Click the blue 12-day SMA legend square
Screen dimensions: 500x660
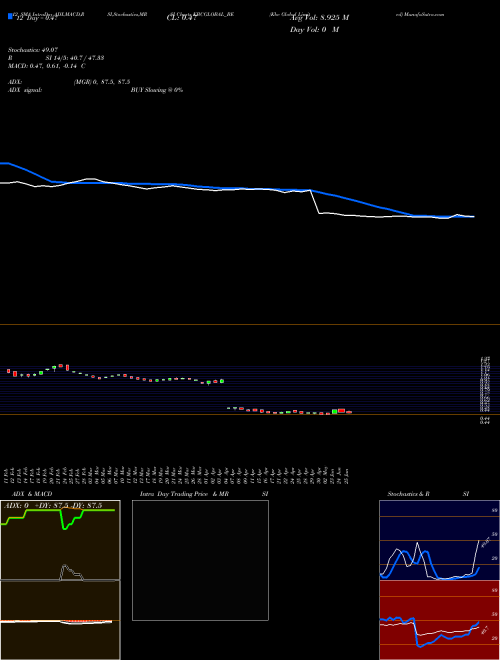(10, 16)
